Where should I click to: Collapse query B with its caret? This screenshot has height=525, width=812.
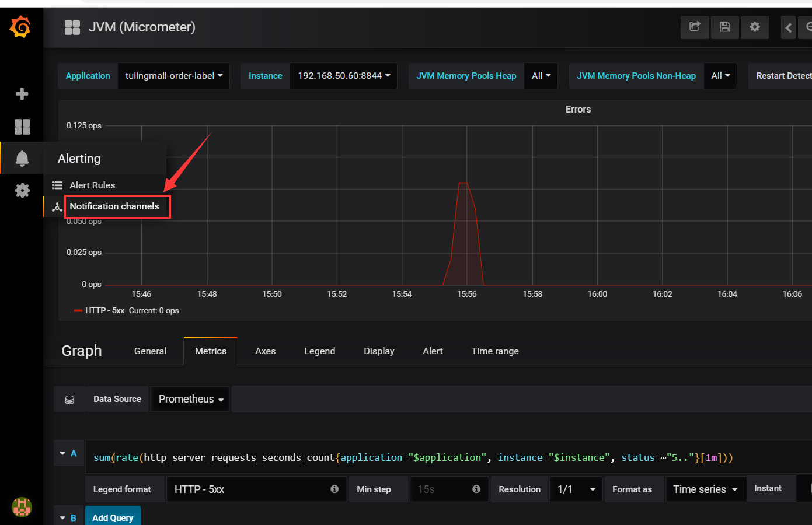(62, 518)
